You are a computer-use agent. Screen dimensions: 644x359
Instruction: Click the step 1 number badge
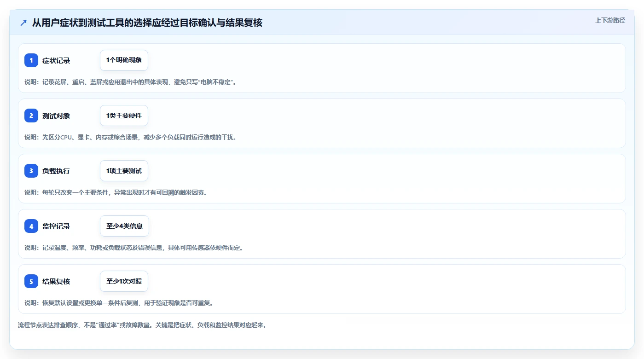point(31,60)
